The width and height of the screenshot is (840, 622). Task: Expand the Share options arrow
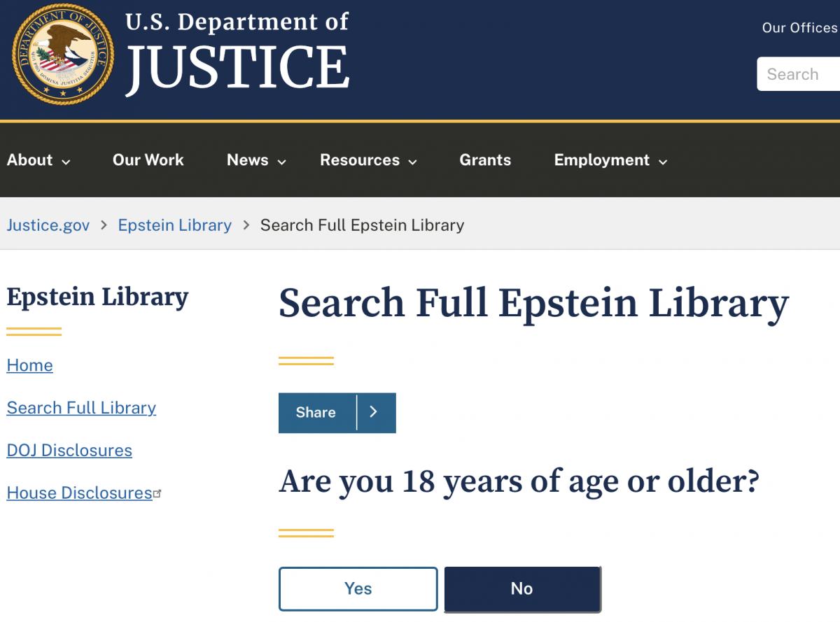374,413
